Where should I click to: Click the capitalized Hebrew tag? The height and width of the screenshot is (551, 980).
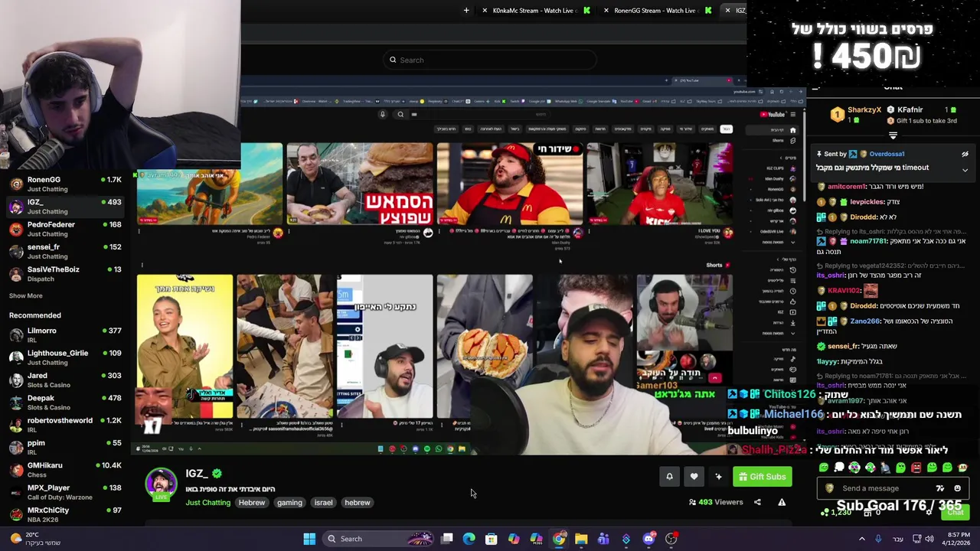[251, 503]
